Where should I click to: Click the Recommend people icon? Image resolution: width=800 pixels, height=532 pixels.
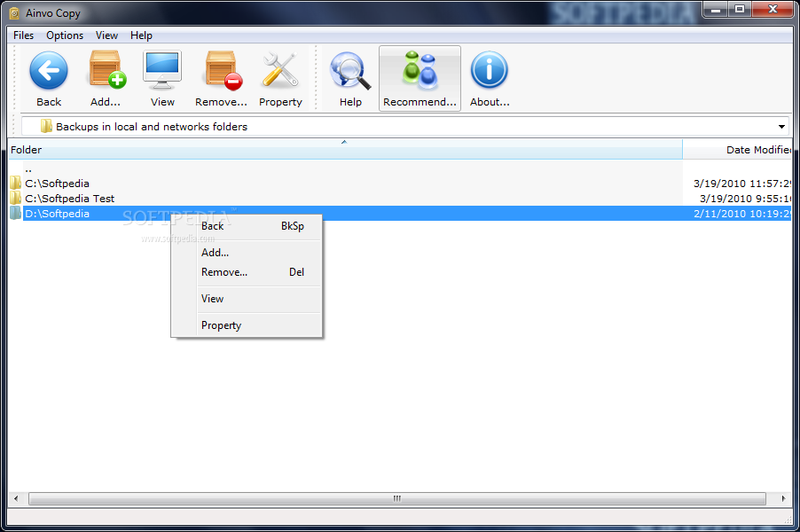(420, 69)
